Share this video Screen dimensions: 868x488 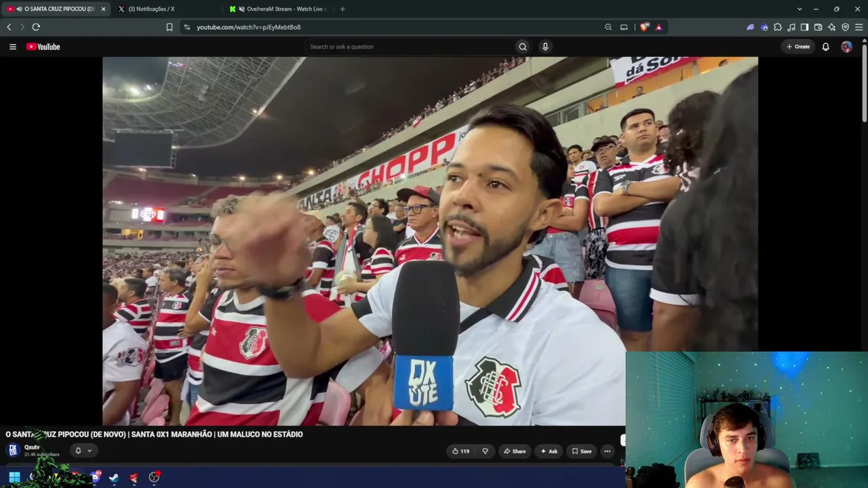pyautogui.click(x=514, y=451)
